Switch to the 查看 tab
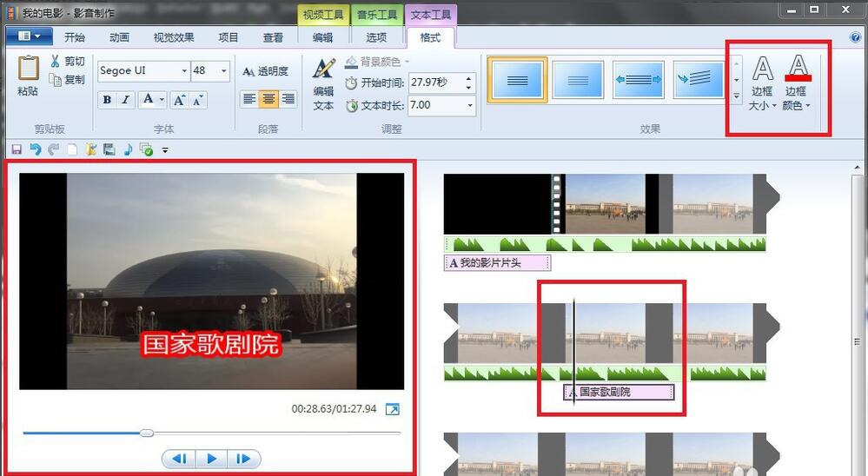Screen dimensions: 868x476 272,37
